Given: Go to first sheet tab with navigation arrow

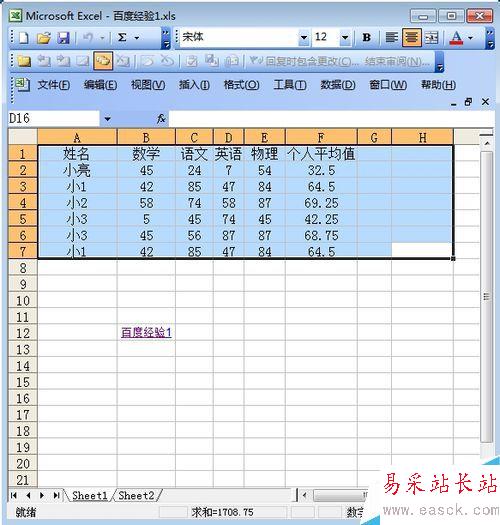Looking at the screenshot, I should point(14,495).
